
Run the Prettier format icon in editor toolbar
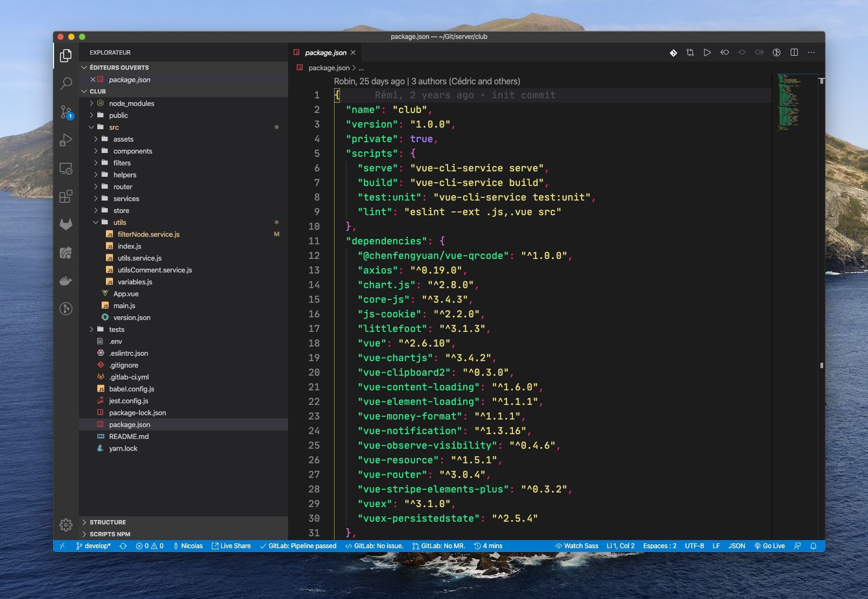click(x=673, y=52)
